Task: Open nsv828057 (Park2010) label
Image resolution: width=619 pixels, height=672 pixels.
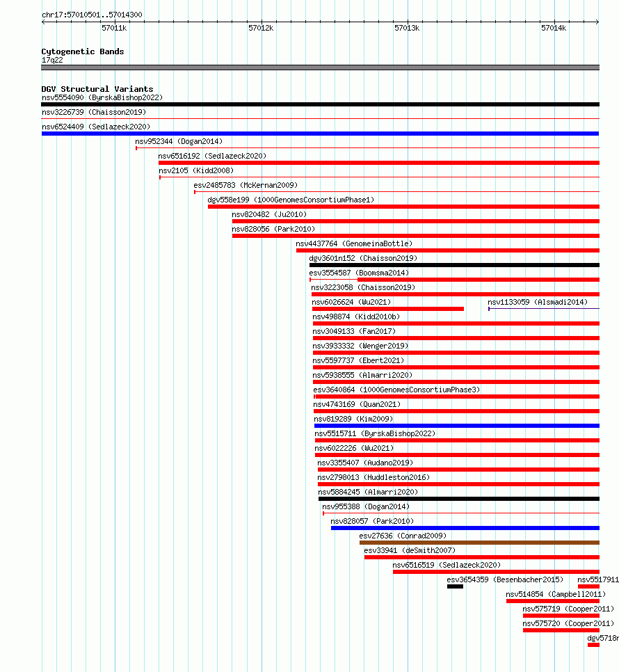Action: [372, 520]
